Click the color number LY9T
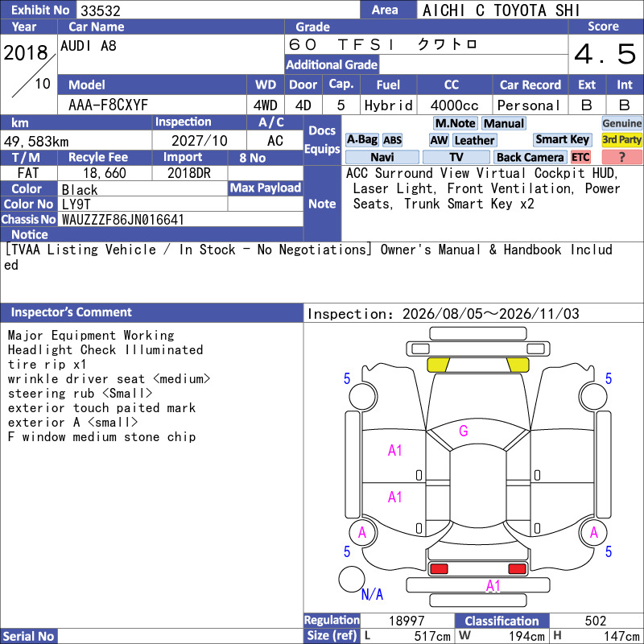Image resolution: width=644 pixels, height=644 pixels. click(x=76, y=204)
